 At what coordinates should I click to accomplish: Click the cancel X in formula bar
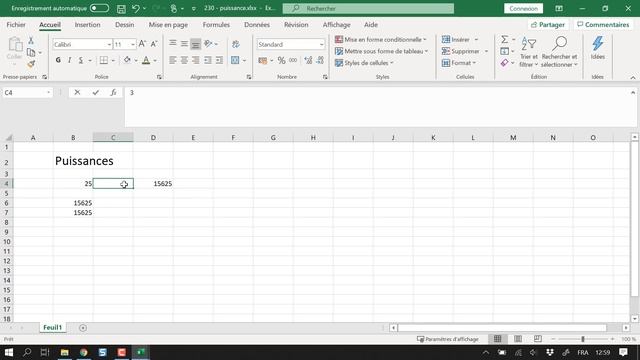point(77,93)
